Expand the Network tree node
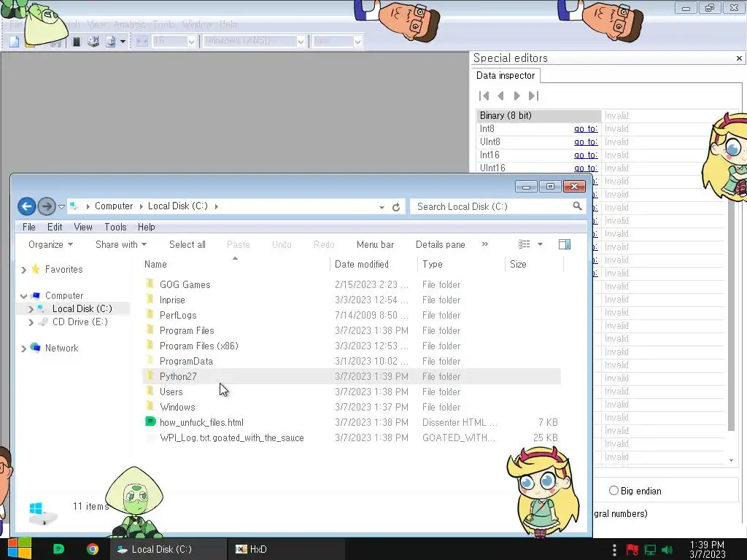 tap(23, 349)
